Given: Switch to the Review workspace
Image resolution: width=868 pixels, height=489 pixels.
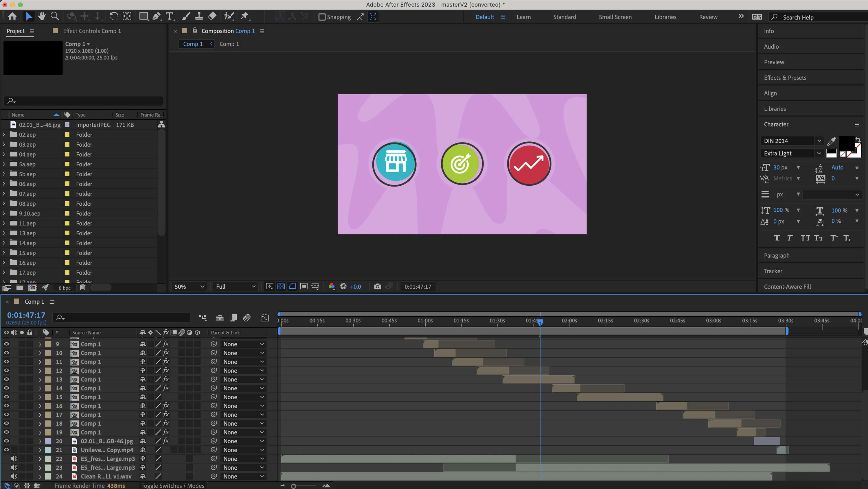Looking at the screenshot, I should point(708,17).
